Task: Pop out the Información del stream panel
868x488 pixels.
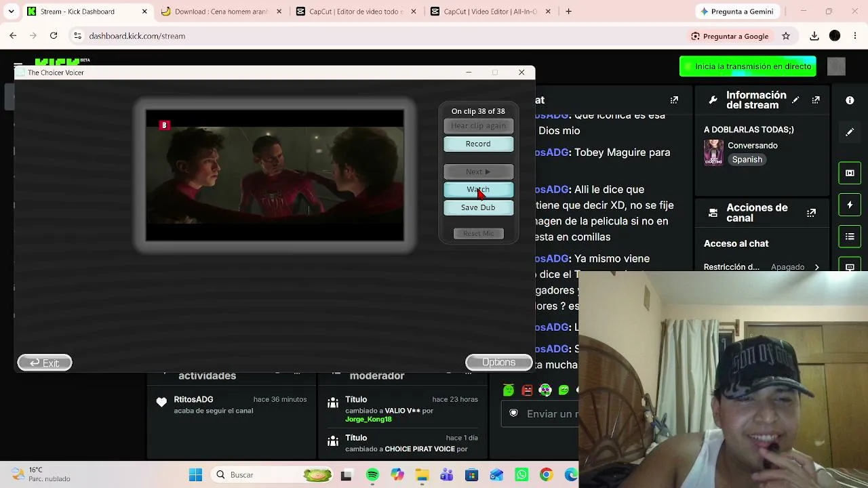Action: click(x=816, y=100)
